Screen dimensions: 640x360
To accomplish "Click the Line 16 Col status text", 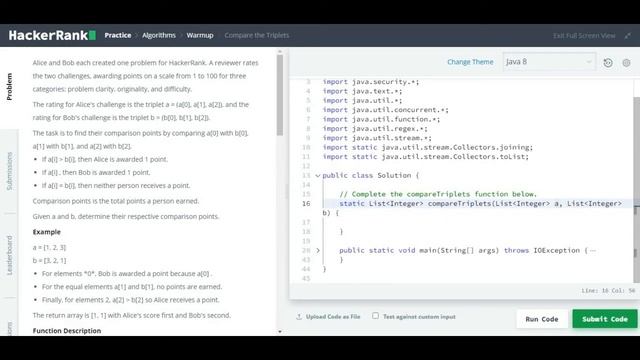I will pyautogui.click(x=608, y=291).
